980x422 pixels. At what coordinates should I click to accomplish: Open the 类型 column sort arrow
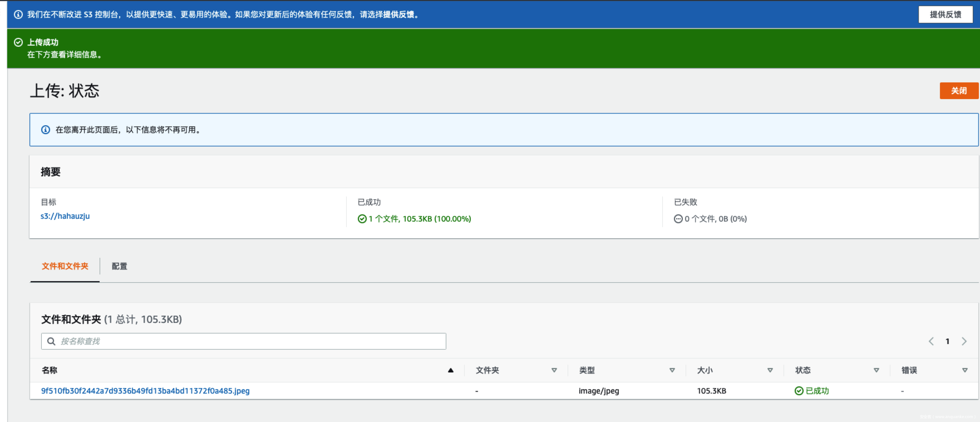672,370
